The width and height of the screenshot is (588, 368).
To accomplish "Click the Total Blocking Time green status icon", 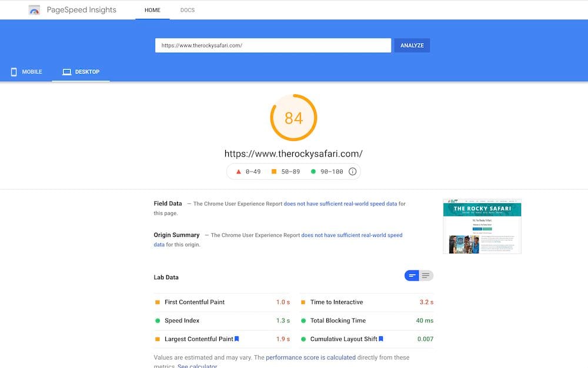I will (303, 320).
